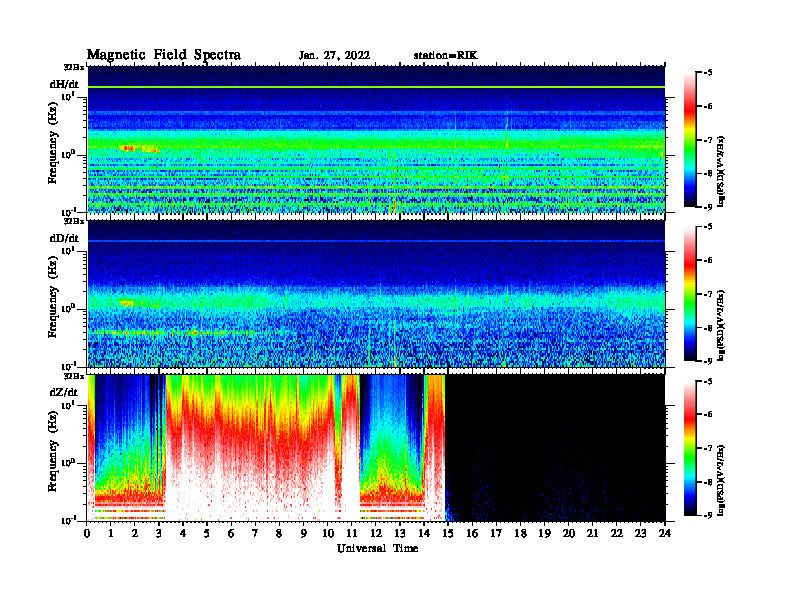Select the date text "Jan. 27, 2022"
Image resolution: width=792 pixels, height=612 pixels.
click(334, 56)
